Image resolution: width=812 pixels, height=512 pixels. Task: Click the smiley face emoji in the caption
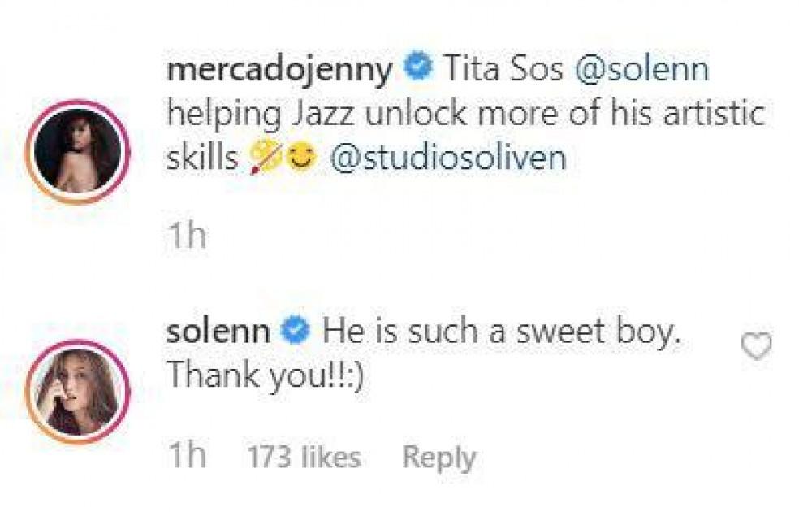(302, 158)
